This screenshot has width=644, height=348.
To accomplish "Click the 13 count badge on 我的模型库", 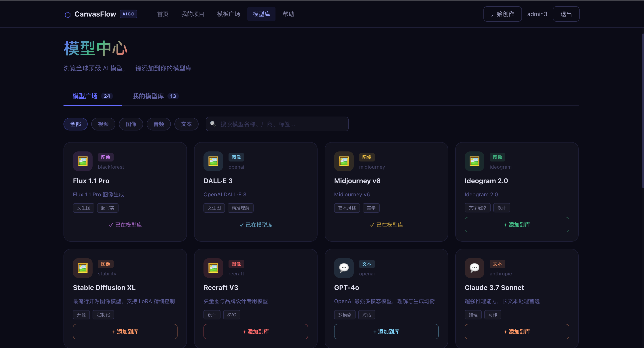I will [x=173, y=96].
